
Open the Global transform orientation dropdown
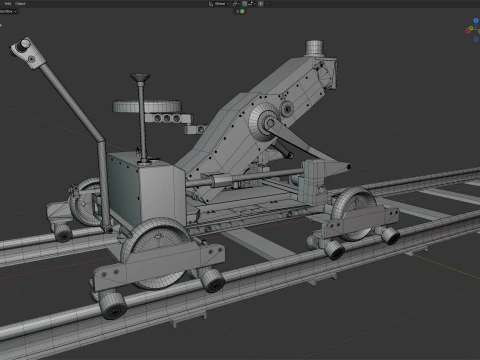click(219, 4)
